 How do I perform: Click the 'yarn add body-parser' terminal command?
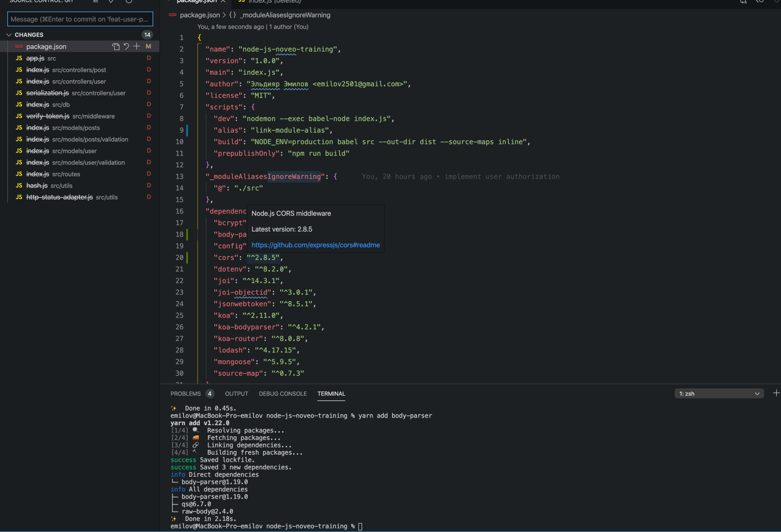click(x=395, y=416)
